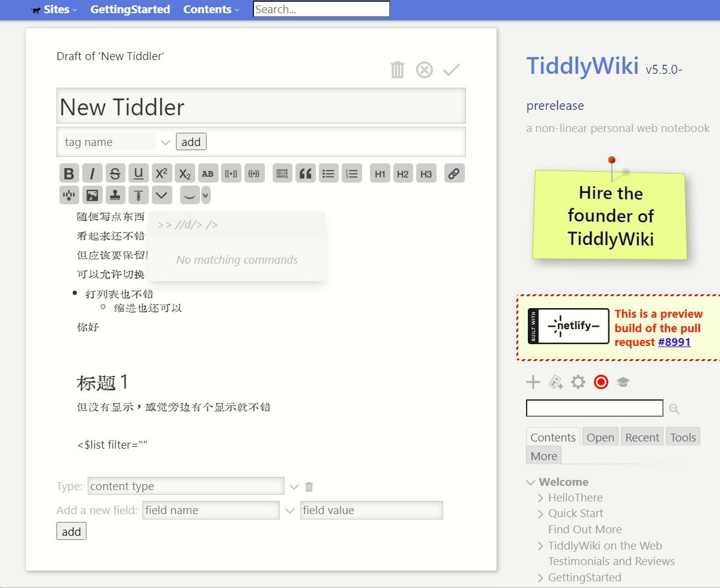720x588 pixels.
Task: Adjust editor height tool
Action: 138,195
